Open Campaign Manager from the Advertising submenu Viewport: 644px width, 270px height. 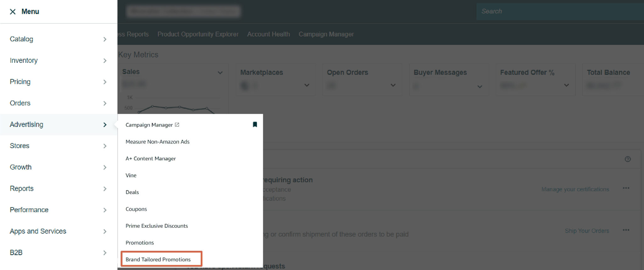pos(149,125)
